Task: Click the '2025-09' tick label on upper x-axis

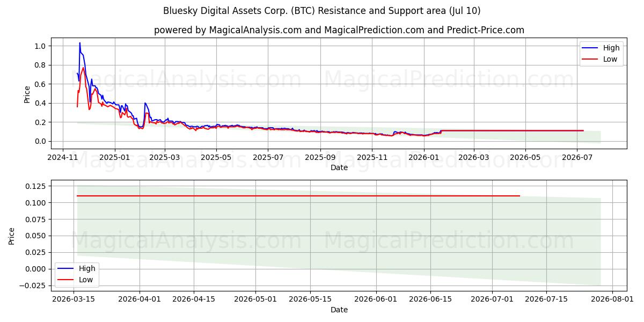Action: click(x=320, y=157)
